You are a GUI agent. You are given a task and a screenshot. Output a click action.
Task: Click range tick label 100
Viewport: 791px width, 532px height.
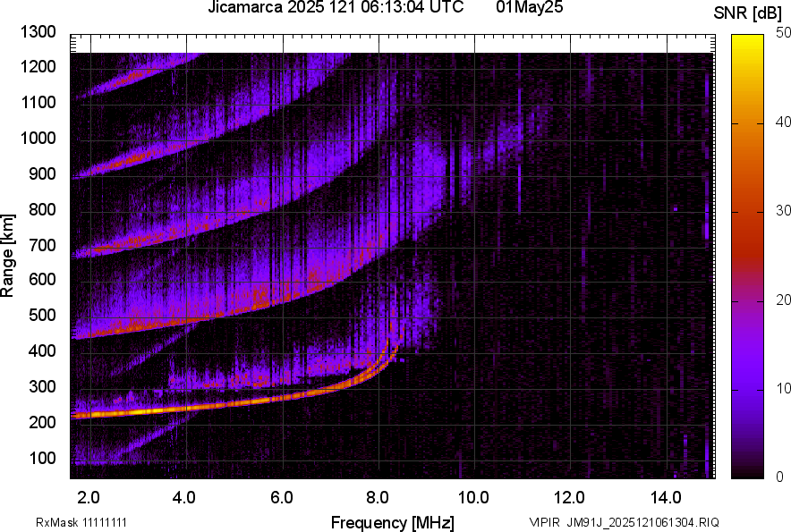pos(42,458)
